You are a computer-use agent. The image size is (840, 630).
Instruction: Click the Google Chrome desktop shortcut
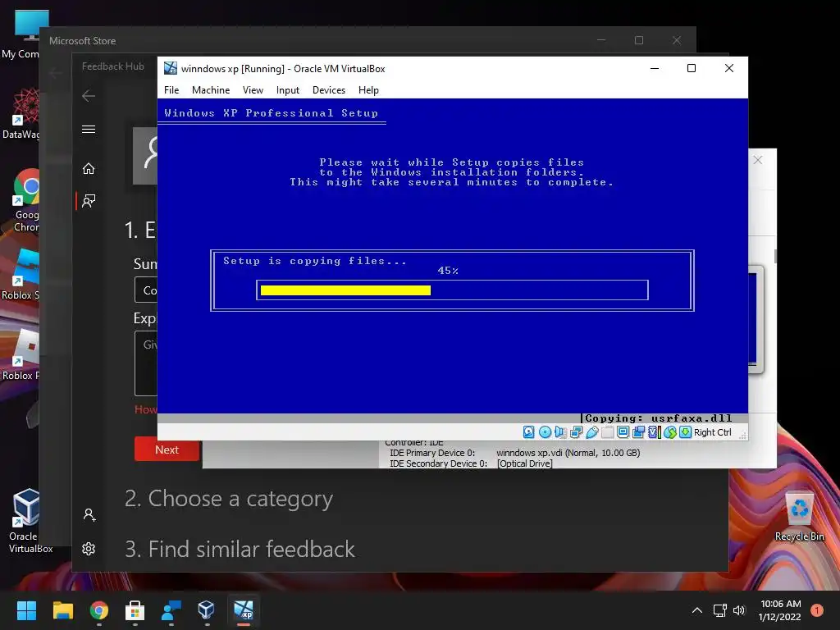coord(25,201)
